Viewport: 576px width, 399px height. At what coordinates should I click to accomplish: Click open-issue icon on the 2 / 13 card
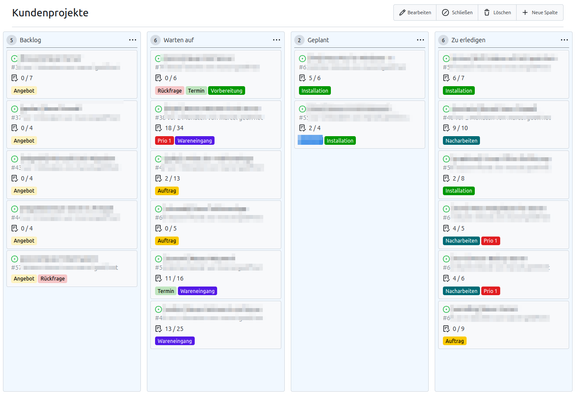click(158, 159)
